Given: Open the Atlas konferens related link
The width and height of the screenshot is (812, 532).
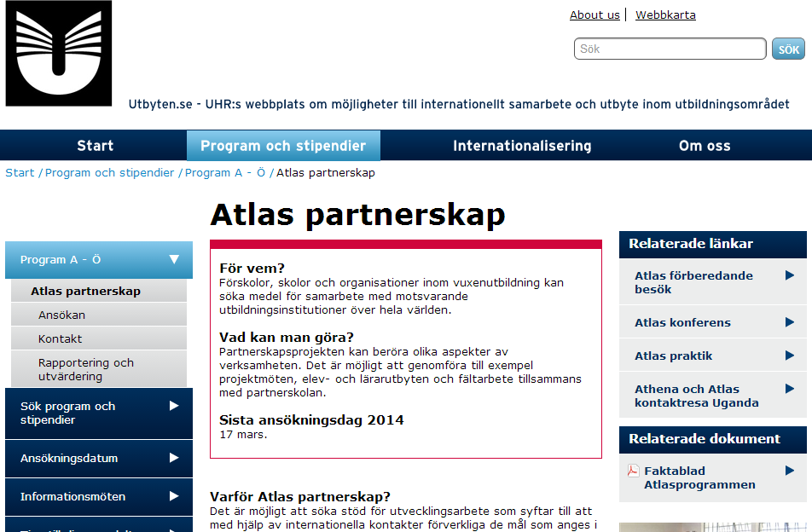Looking at the screenshot, I should [x=682, y=322].
